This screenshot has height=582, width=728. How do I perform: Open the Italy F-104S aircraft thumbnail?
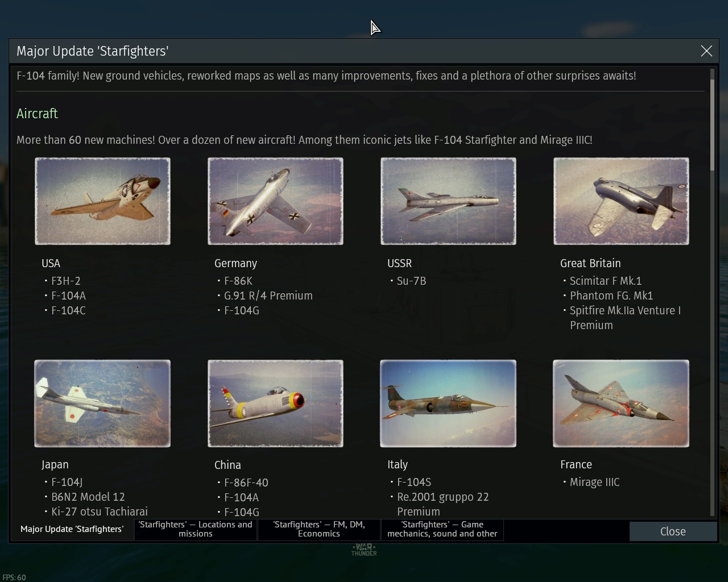tap(448, 404)
